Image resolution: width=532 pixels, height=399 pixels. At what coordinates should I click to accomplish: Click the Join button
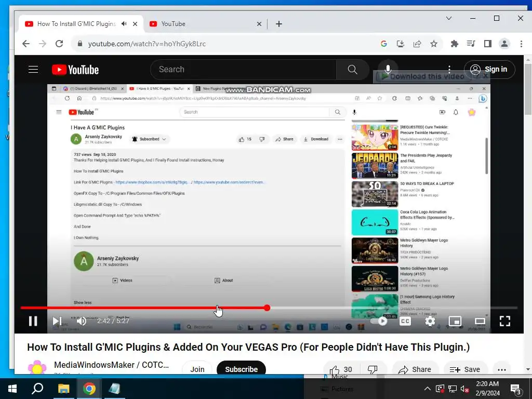pos(197,369)
